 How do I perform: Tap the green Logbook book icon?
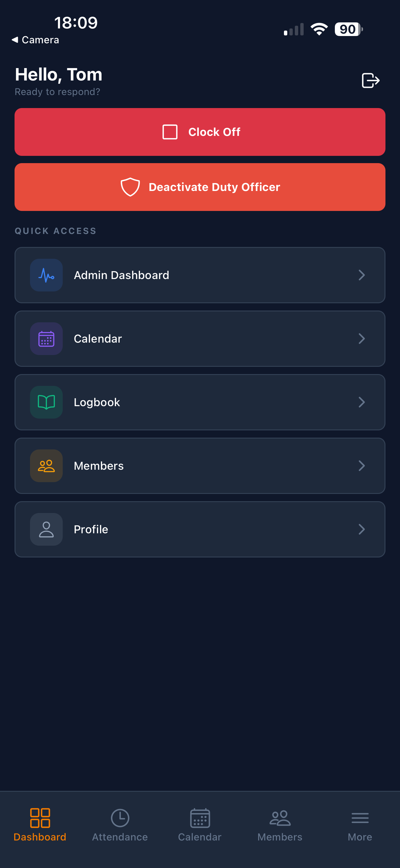point(47,402)
